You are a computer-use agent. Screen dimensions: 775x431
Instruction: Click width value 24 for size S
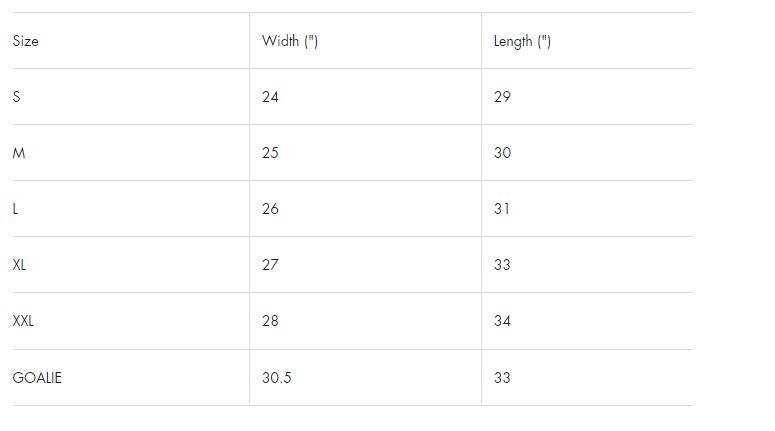pyautogui.click(x=270, y=97)
